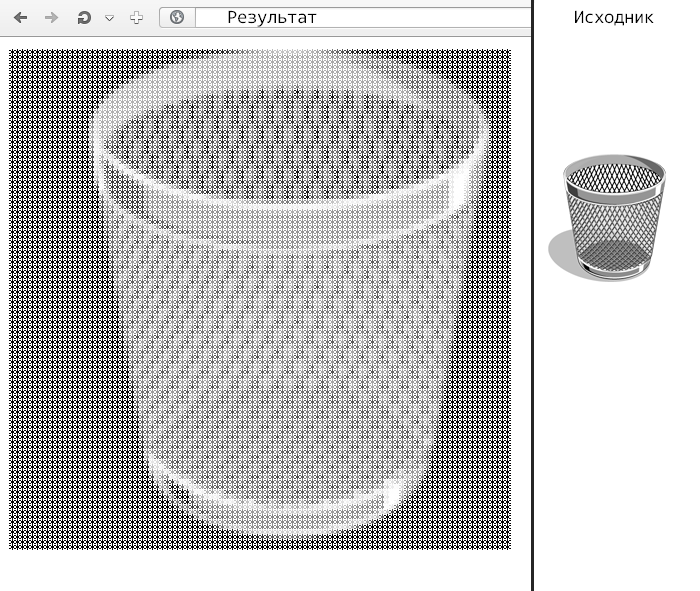Screen dimensions: 700x591
Task: Click the blank white area below result image
Action: (x=260, y=570)
